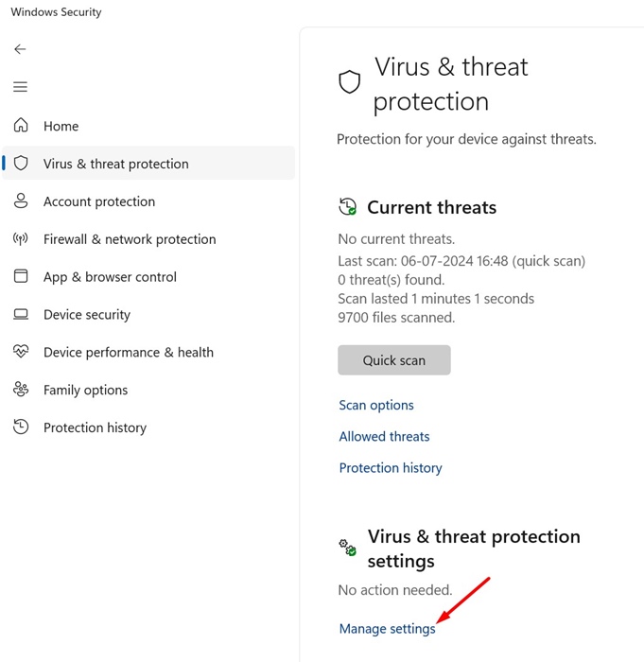644x662 pixels.
Task: Open the hamburger navigation menu
Action: [20, 87]
